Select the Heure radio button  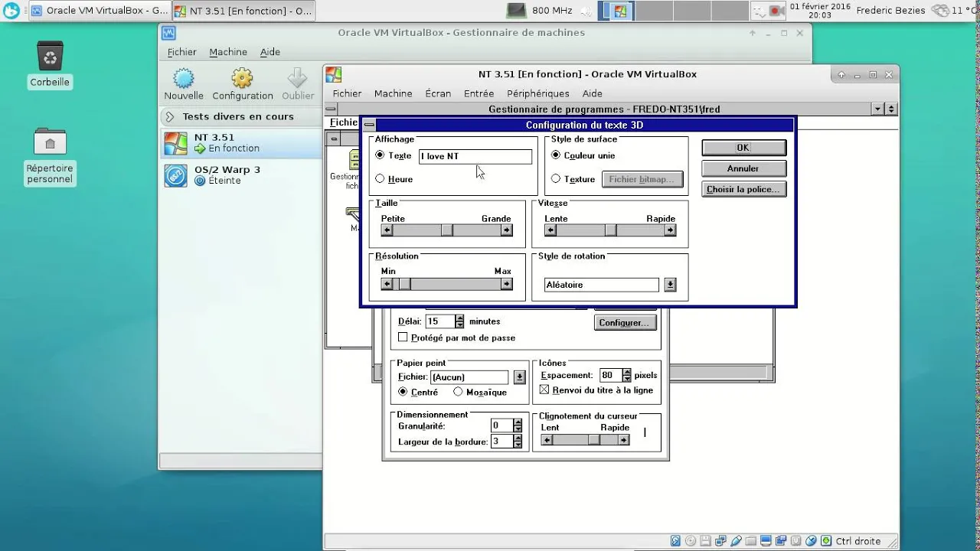tap(381, 179)
